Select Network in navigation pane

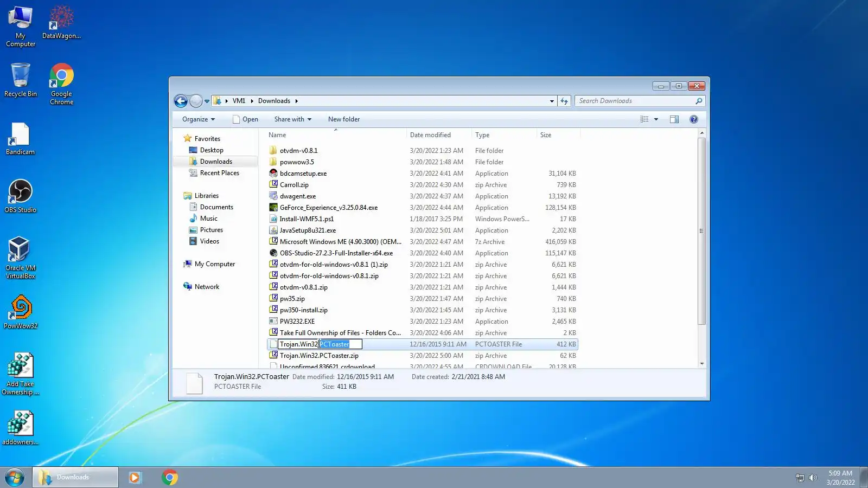coord(201,287)
